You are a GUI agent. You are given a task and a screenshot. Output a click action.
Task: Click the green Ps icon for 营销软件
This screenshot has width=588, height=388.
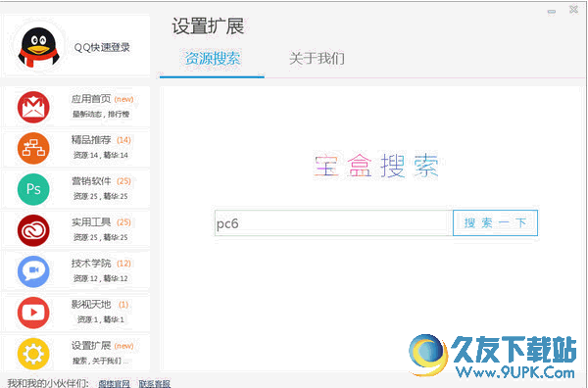pyautogui.click(x=33, y=189)
